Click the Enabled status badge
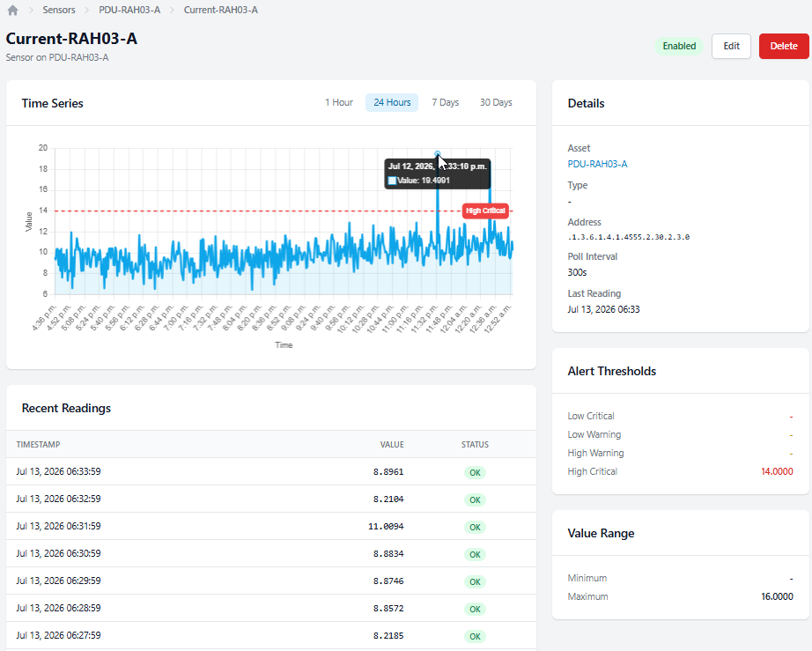Viewport: 812px width, 651px height. (x=679, y=46)
